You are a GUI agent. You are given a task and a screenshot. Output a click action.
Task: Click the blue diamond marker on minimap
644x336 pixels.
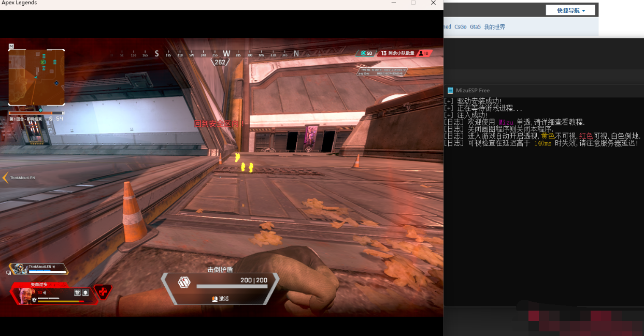[56, 83]
